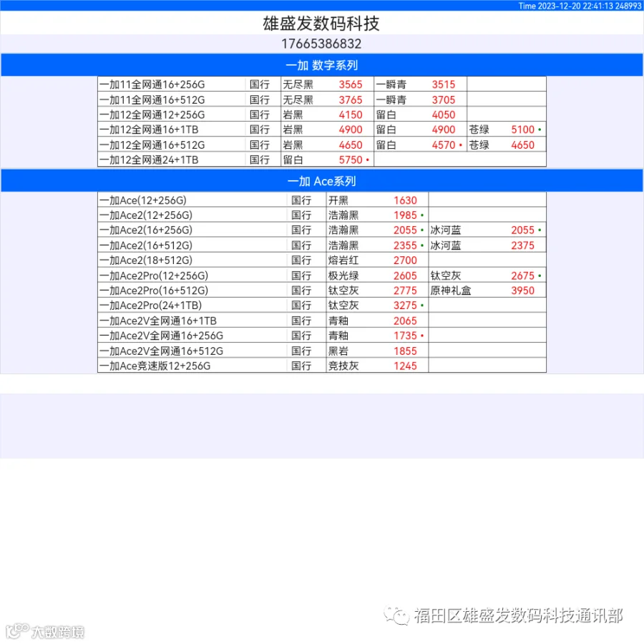Select the phone number "17665386832"
644x644 pixels.
pyautogui.click(x=321, y=44)
